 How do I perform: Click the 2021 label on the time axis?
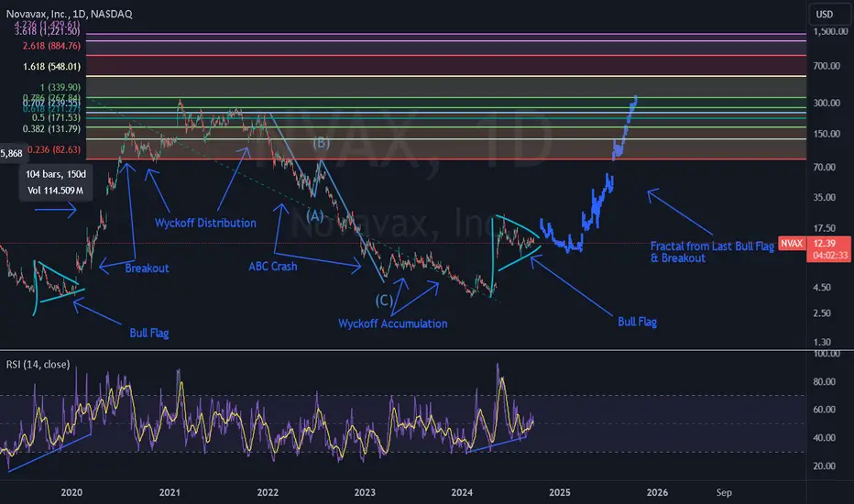click(170, 493)
